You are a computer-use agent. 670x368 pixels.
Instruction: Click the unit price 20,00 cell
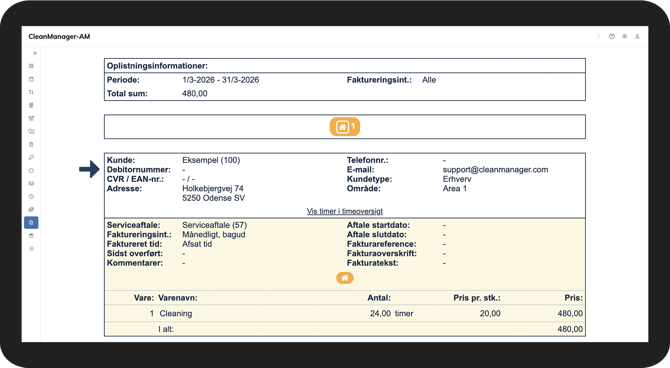pos(490,314)
